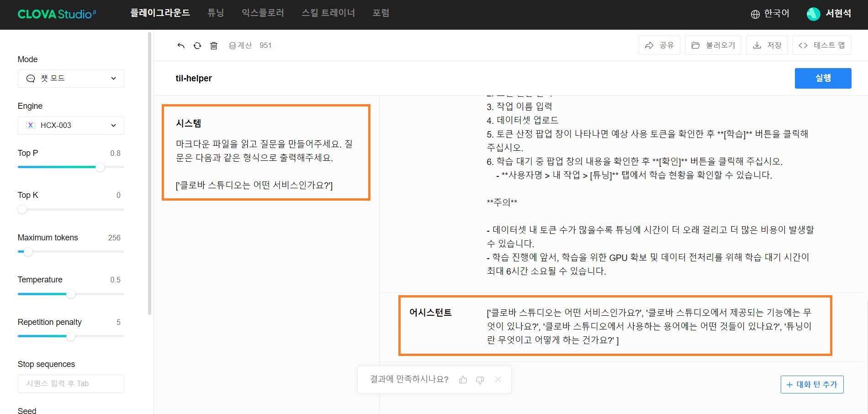Switch to the 스킬 트레이너 tab
Image resolution: width=868 pixels, height=414 pixels.
328,13
